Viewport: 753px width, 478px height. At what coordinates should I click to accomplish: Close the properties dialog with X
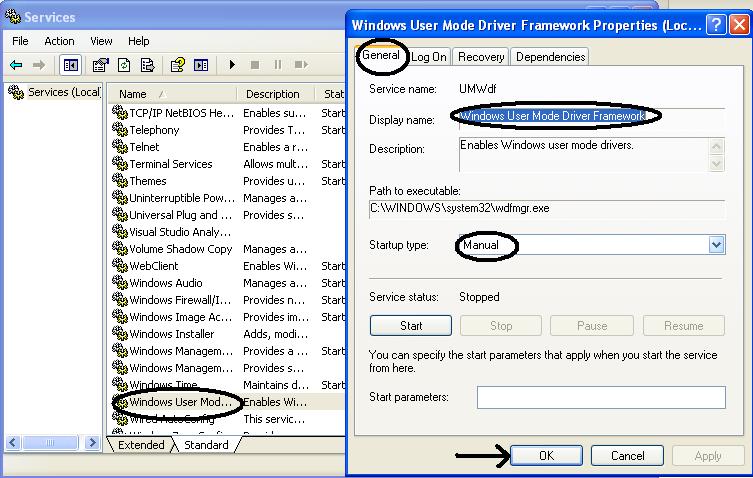pos(740,25)
